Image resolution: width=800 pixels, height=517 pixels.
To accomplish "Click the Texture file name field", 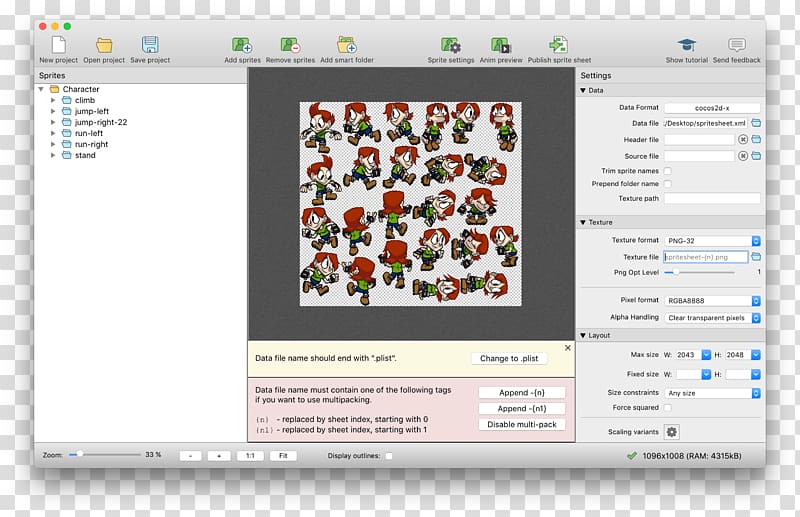I will click(x=706, y=257).
